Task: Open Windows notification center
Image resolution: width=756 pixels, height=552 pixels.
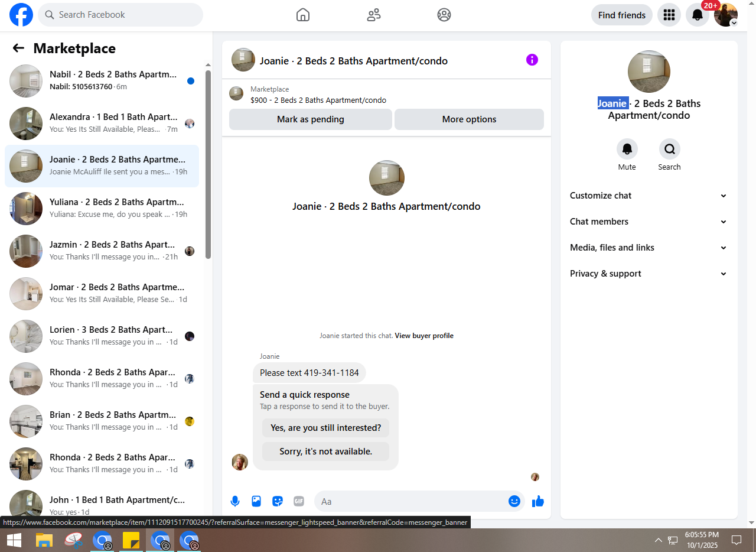Action: pyautogui.click(x=737, y=540)
